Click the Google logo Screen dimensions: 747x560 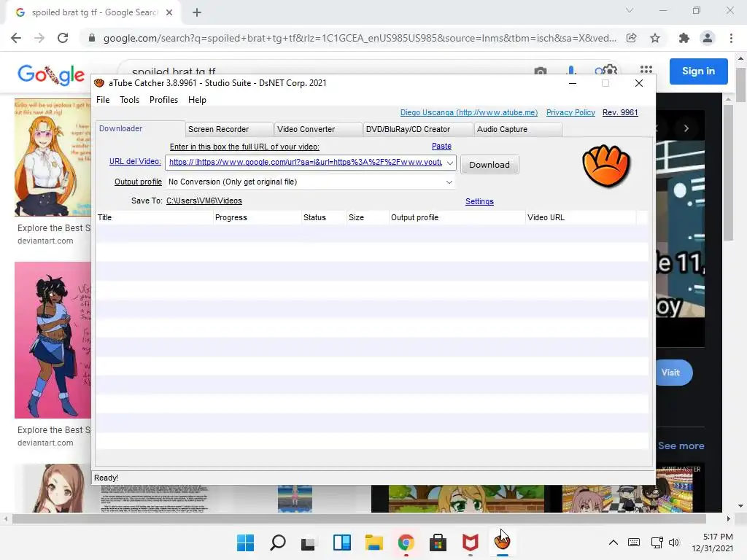point(51,75)
